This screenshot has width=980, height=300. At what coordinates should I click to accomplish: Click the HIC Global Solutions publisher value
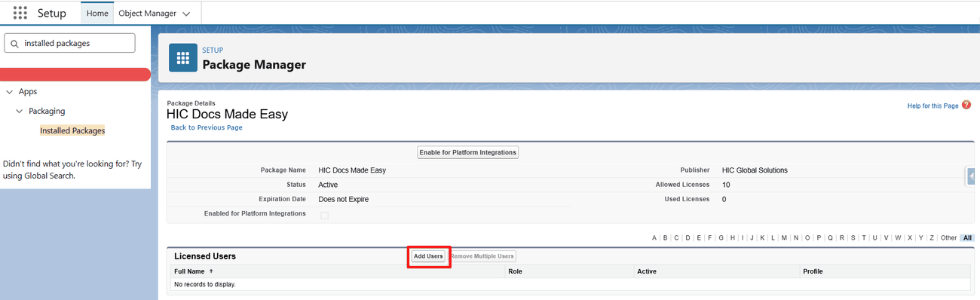pos(755,170)
